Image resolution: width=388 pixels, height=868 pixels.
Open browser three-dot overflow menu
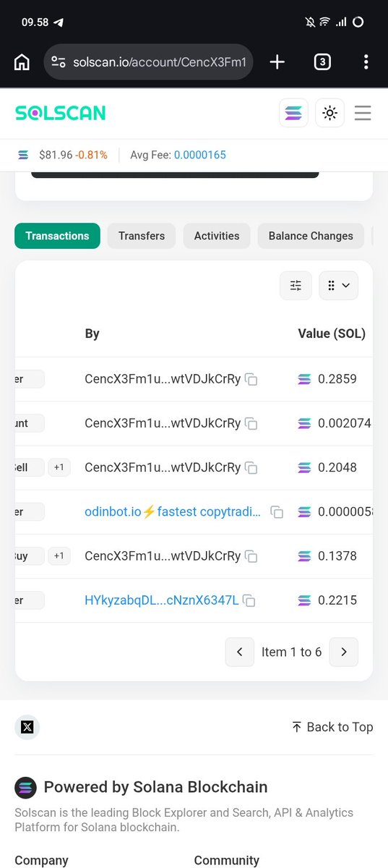366,62
